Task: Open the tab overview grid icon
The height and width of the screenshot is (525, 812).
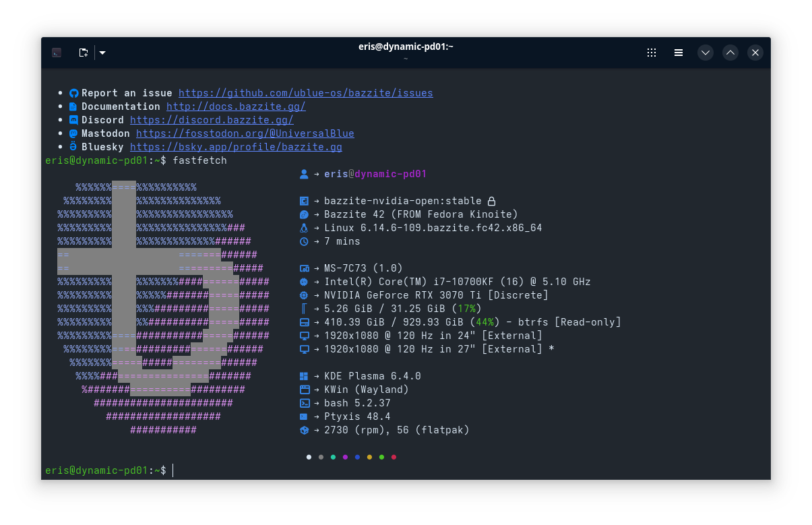Action: point(652,53)
